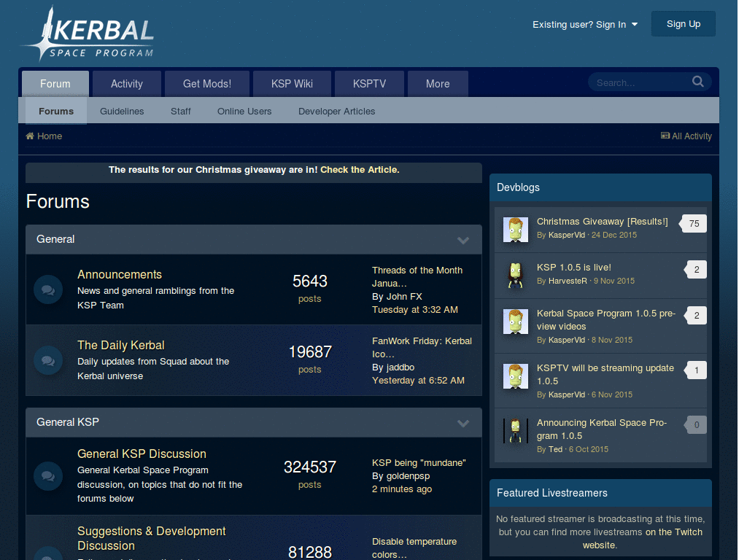The width and height of the screenshot is (747, 560).
Task: Click 2 minutes ago timestamp
Action: pos(402,489)
